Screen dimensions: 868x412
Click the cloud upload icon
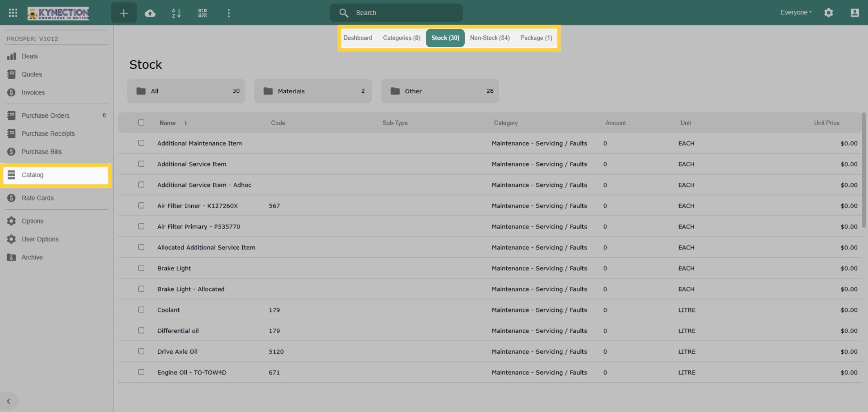[x=150, y=13]
